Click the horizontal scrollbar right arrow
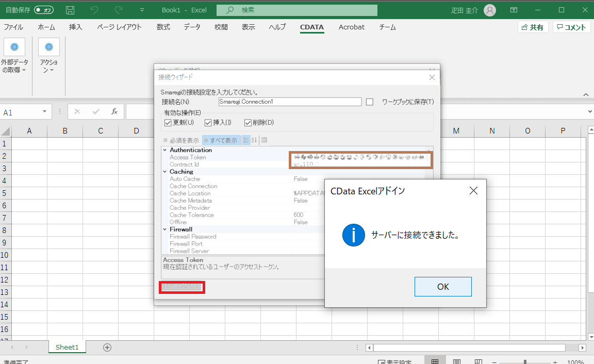Image resolution: width=594 pixels, height=364 pixels. pyautogui.click(x=583, y=348)
